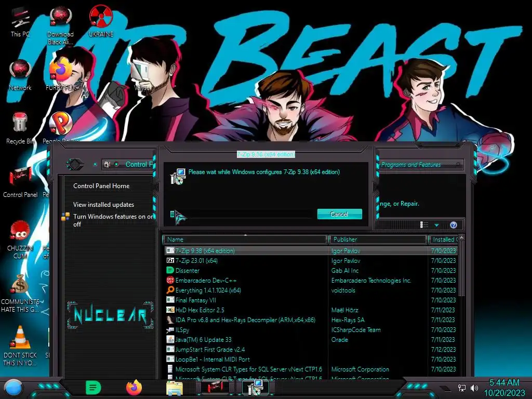
Task: Open the Network desktop icon
Action: [20, 75]
